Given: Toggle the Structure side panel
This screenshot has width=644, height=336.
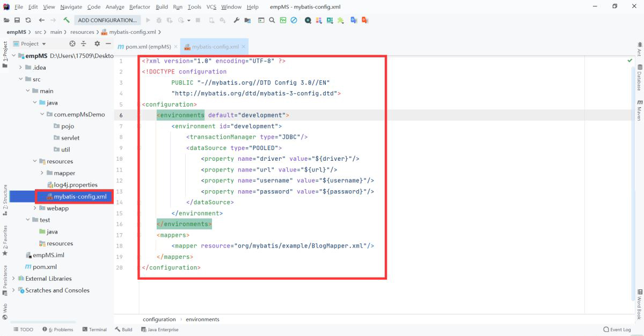Looking at the screenshot, I should [5, 197].
